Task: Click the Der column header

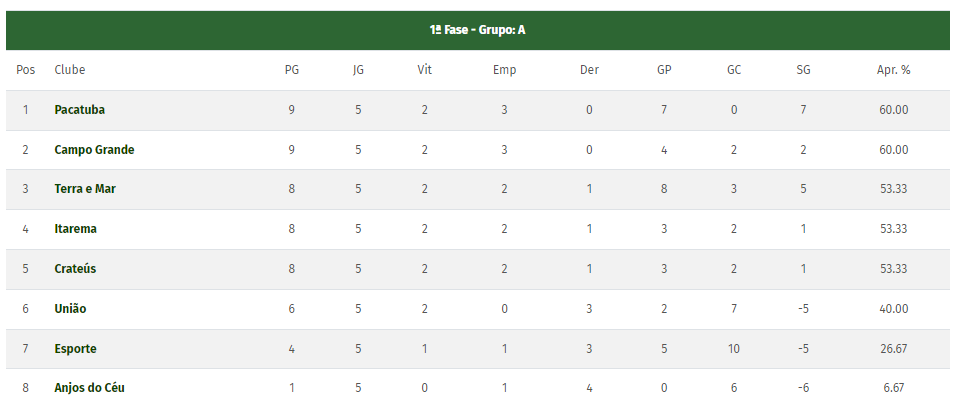Action: (589, 70)
